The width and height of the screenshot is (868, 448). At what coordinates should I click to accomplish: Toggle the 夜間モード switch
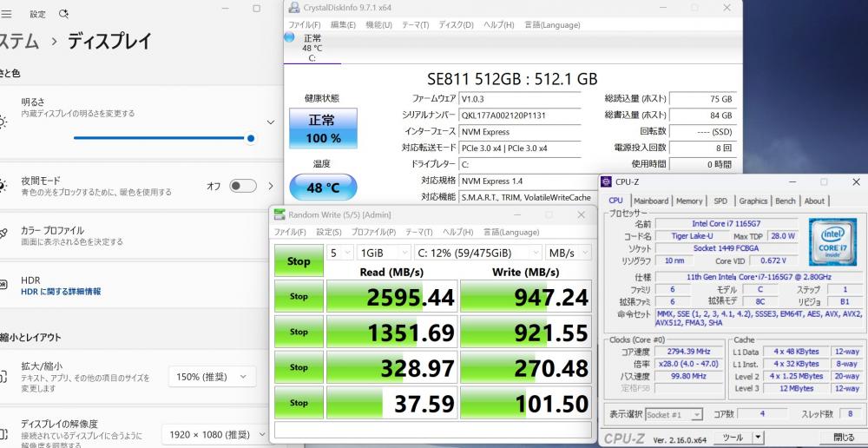243,186
